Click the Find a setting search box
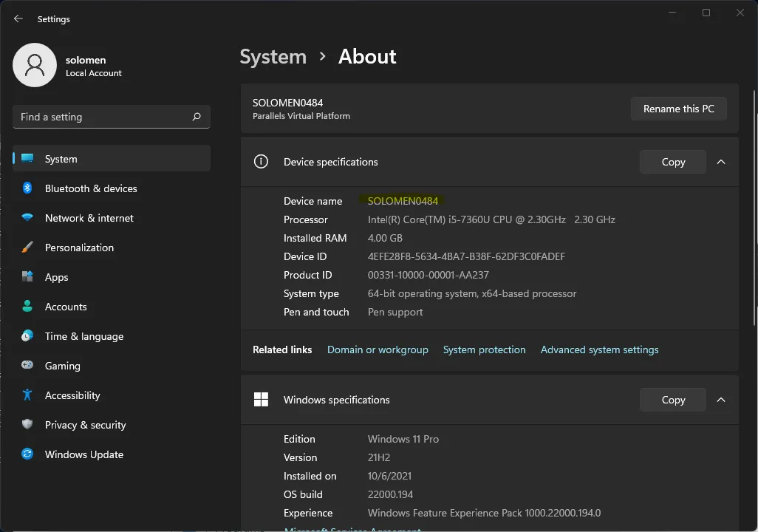Screen dimensions: 758x532 pos(111,117)
